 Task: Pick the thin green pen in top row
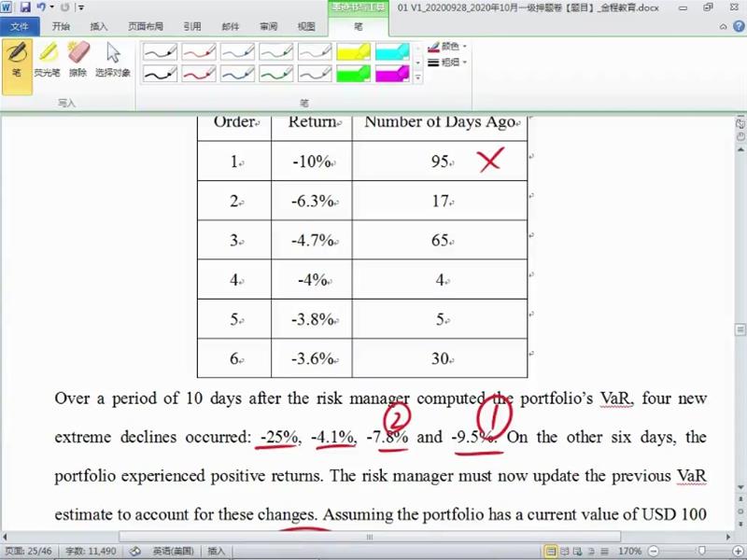tap(275, 51)
